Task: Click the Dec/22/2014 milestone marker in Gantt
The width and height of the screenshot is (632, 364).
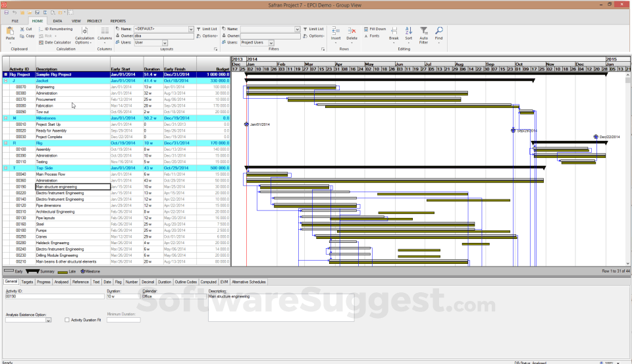Action: (596, 137)
